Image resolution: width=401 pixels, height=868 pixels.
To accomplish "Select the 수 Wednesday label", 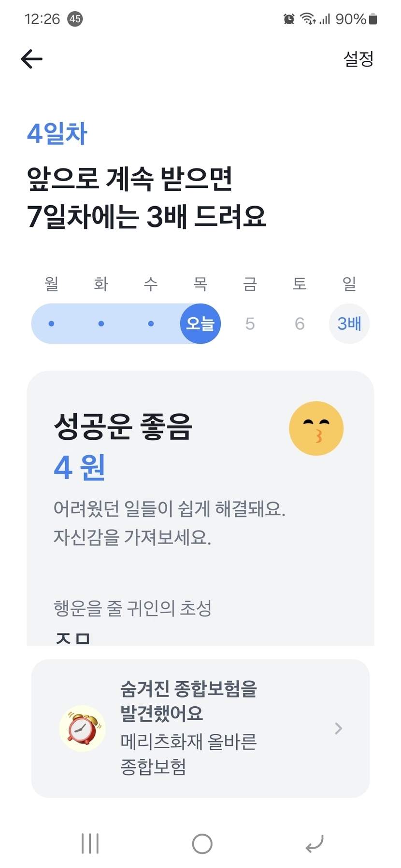I will [x=151, y=283].
